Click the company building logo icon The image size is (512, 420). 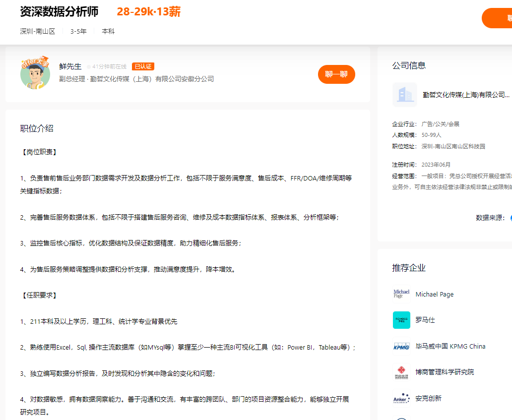click(x=405, y=95)
